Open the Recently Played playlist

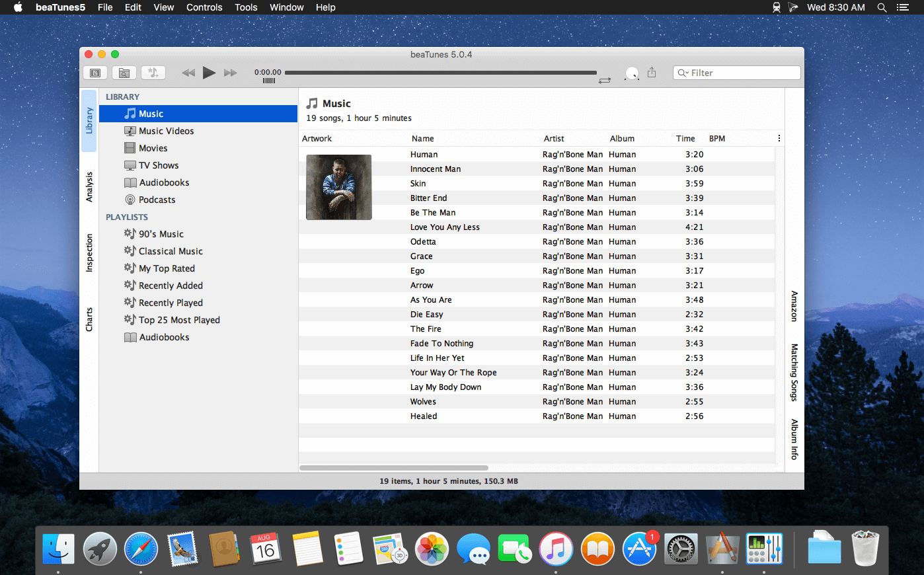tap(171, 303)
